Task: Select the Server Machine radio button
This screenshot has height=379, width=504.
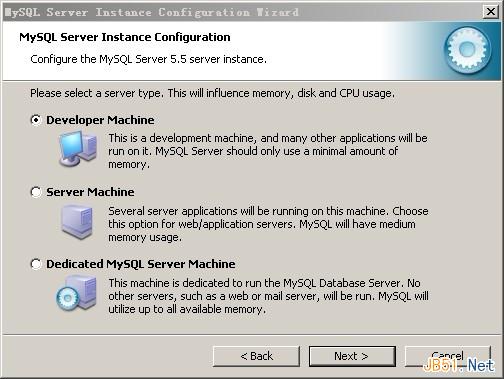Action: click(x=36, y=192)
